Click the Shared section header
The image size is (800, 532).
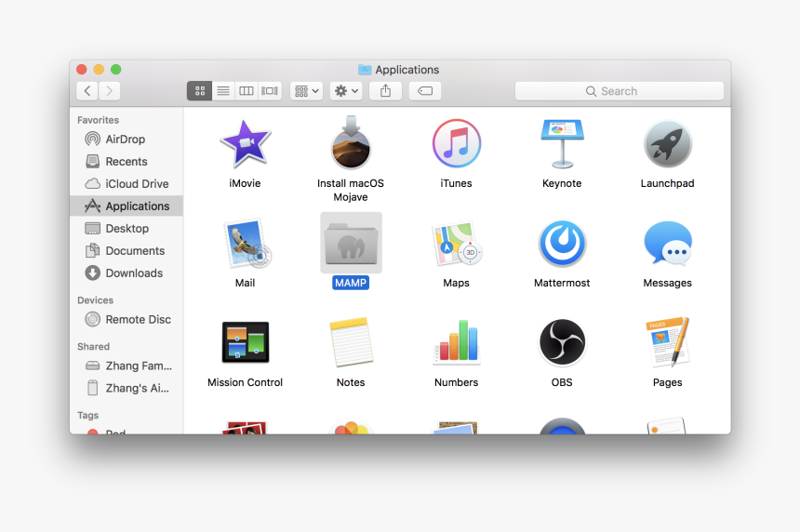pos(93,346)
